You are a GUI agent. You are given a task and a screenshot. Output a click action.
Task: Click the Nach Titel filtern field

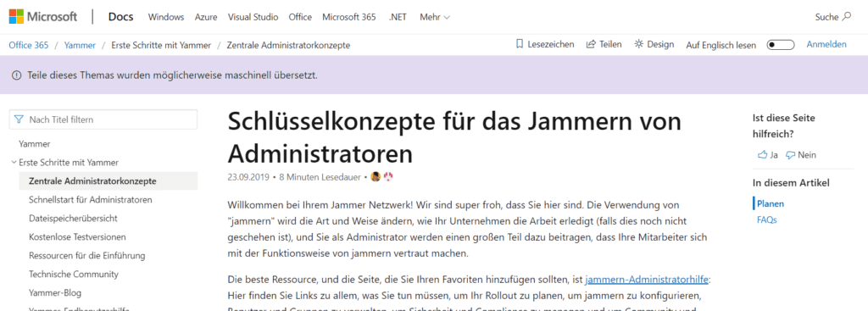(x=103, y=119)
